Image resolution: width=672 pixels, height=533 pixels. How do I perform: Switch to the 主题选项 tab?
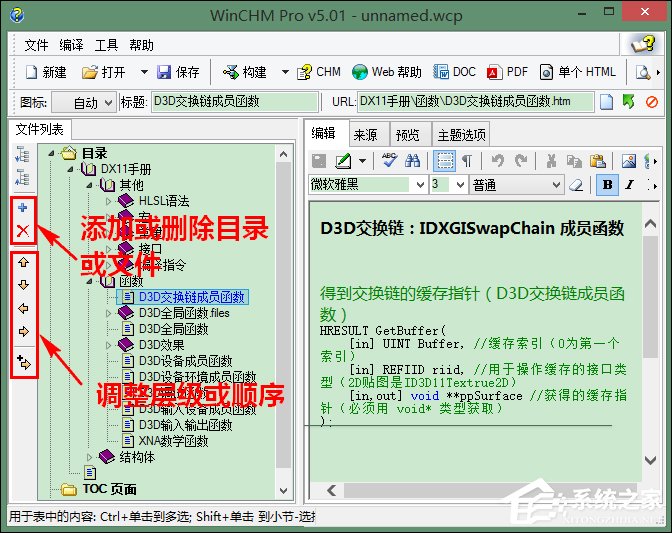click(462, 135)
